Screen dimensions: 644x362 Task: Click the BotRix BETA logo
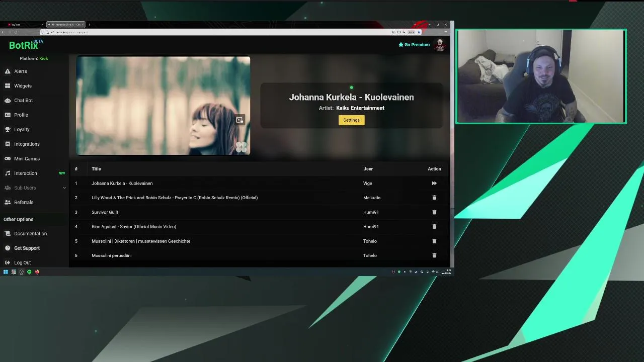(x=25, y=45)
